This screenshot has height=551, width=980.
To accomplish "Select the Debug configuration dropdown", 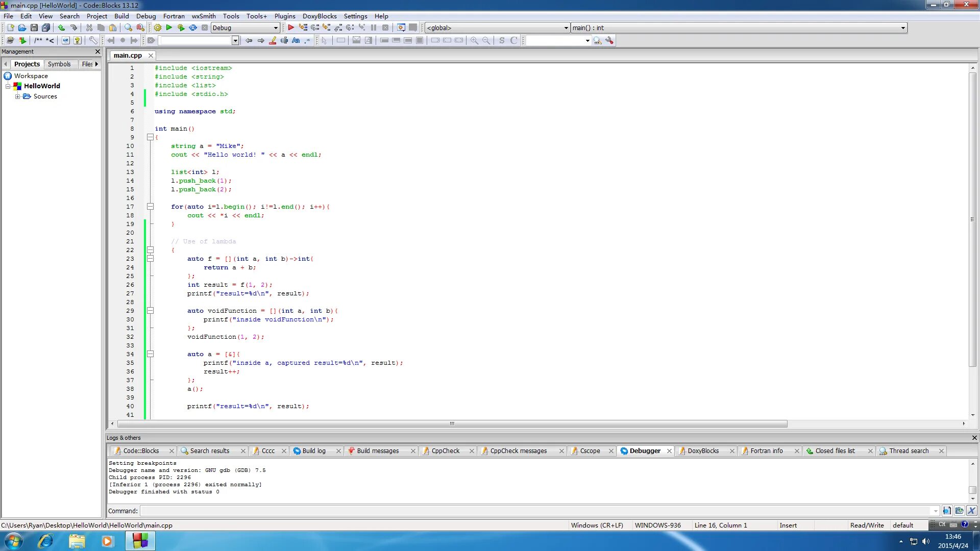I will coord(244,28).
